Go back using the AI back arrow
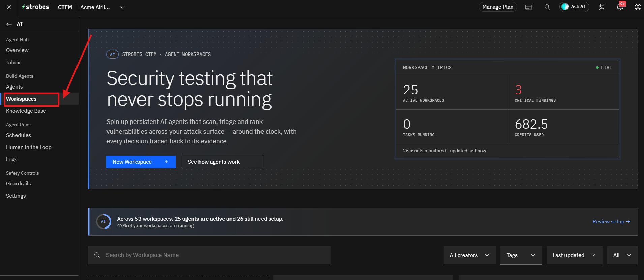 (9, 24)
